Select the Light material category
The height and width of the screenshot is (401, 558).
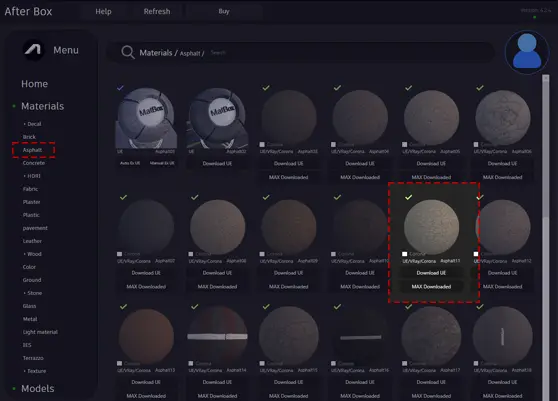40,332
